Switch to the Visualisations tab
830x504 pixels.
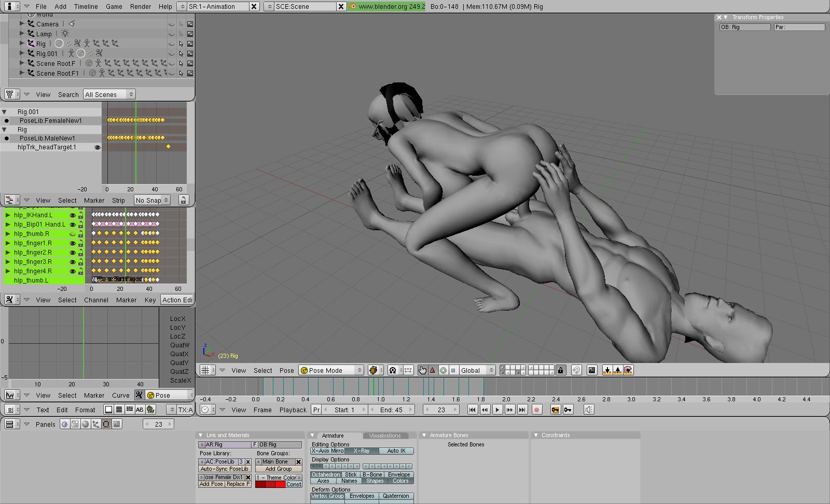coord(385,436)
